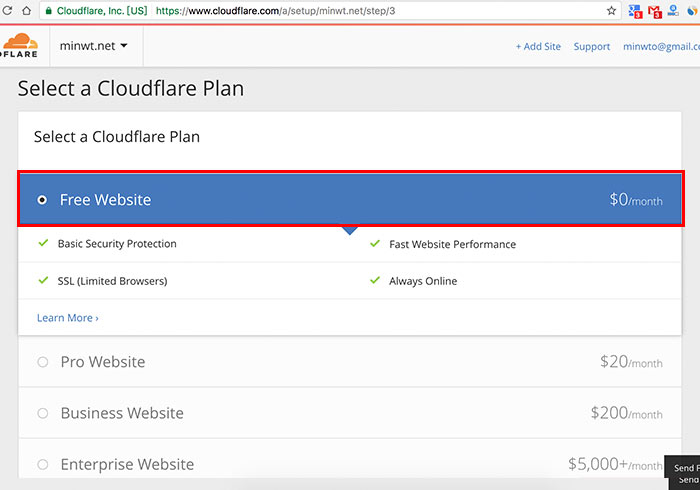This screenshot has width=700, height=490.
Task: View secure lock certificate icon
Action: [49, 11]
